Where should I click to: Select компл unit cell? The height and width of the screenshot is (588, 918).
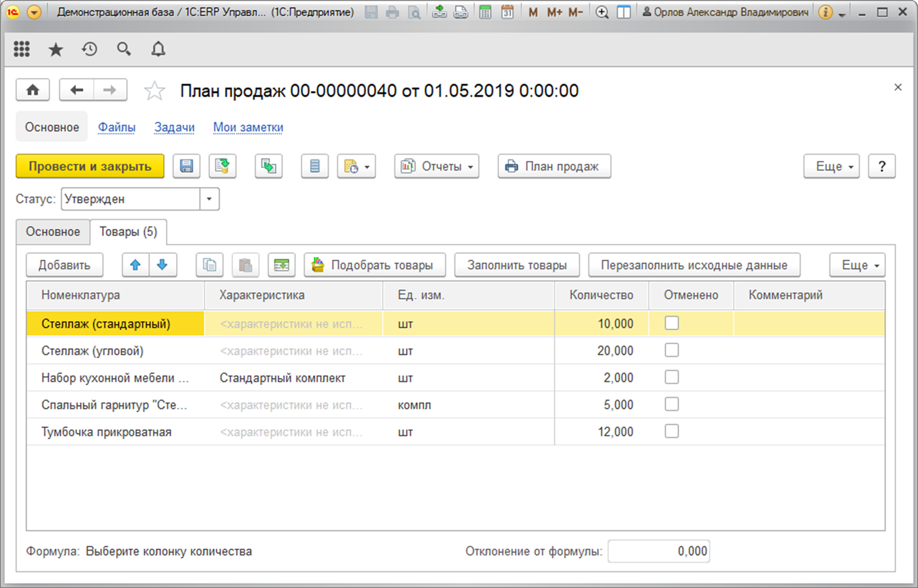(468, 405)
